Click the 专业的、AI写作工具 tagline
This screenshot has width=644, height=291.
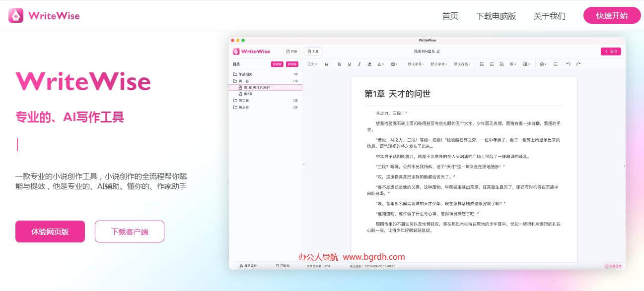point(70,117)
